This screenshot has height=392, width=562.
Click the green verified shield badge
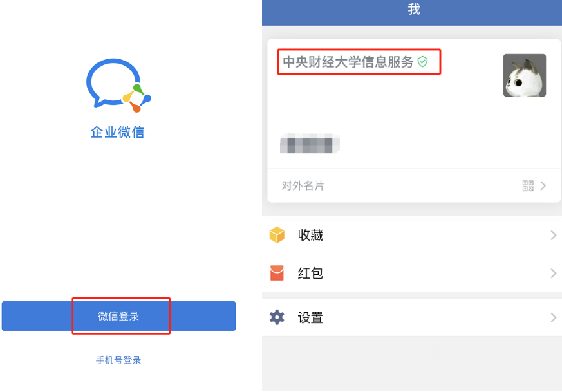(423, 62)
